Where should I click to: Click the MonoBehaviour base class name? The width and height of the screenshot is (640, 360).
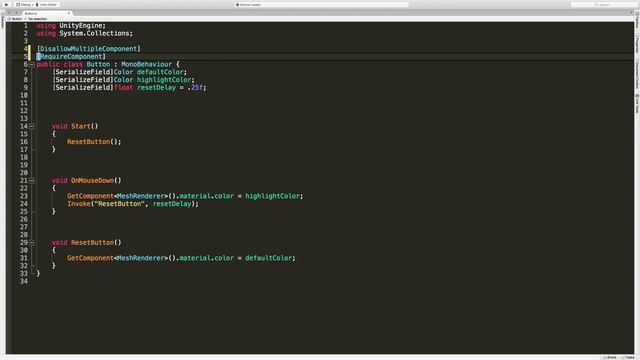tap(147, 64)
